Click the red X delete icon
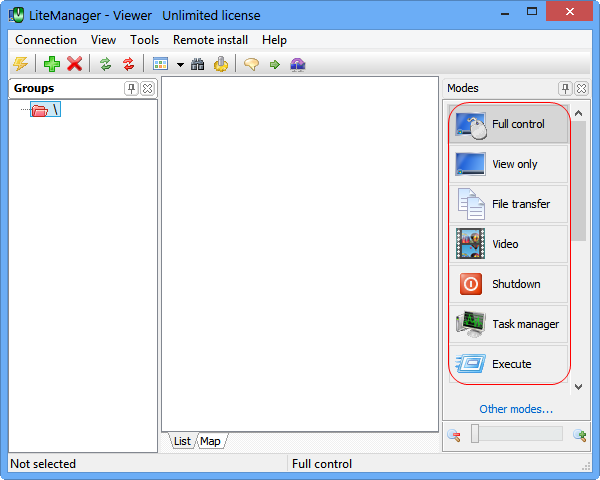This screenshot has width=600, height=480. (x=74, y=64)
